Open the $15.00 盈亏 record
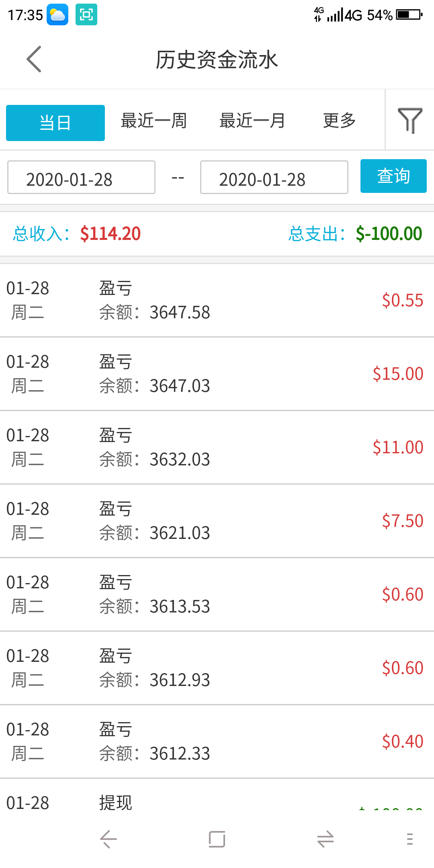The image size is (434, 868). [x=217, y=374]
